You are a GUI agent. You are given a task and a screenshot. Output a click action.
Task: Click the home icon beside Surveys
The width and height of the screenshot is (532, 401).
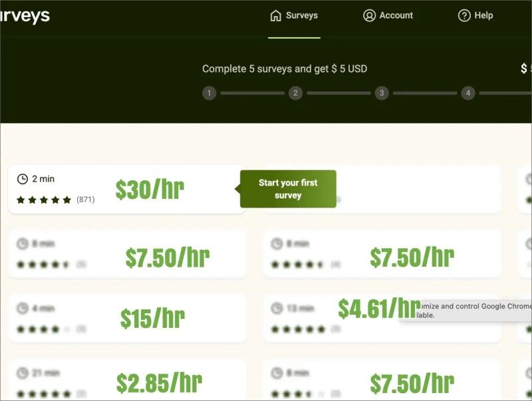tap(275, 15)
